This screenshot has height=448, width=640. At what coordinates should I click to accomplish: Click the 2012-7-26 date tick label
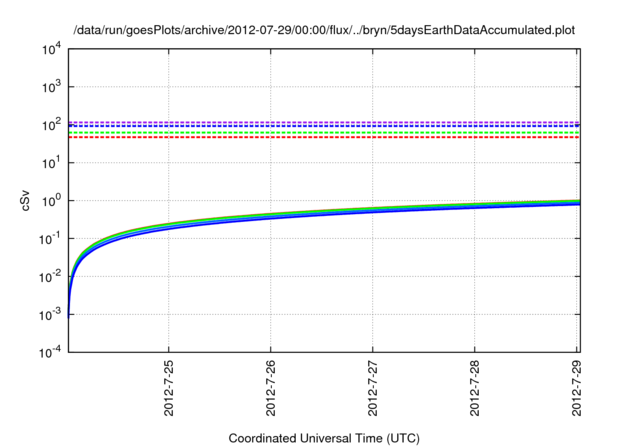click(271, 388)
